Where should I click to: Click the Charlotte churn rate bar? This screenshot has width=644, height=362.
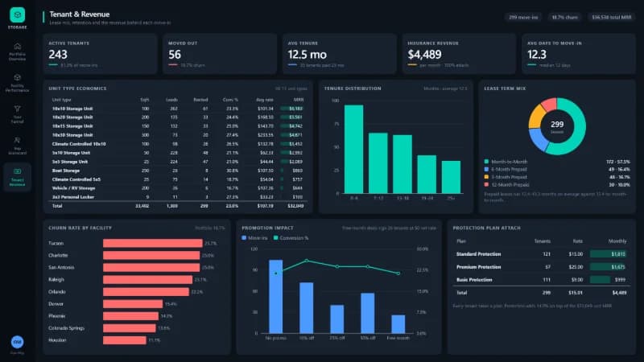tap(151, 255)
